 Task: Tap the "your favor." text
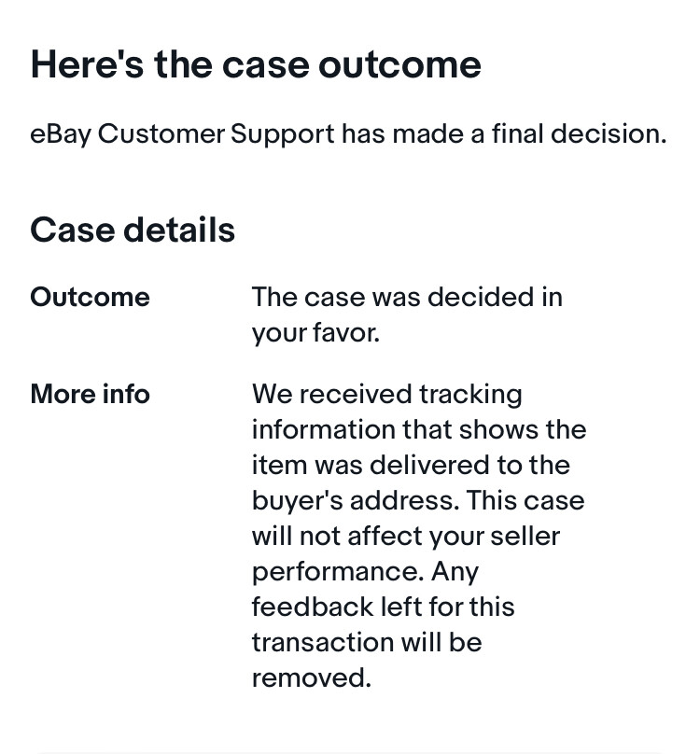coord(315,332)
